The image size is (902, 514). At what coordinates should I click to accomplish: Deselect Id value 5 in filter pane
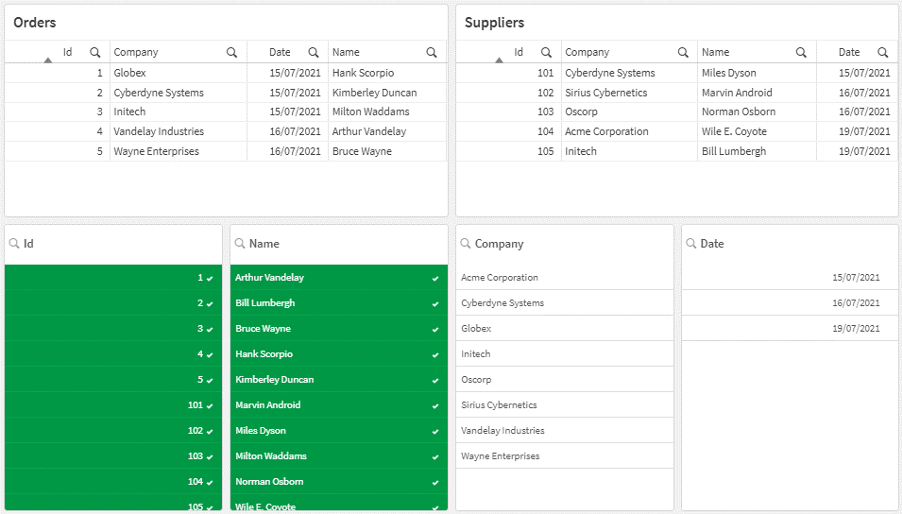[x=113, y=379]
